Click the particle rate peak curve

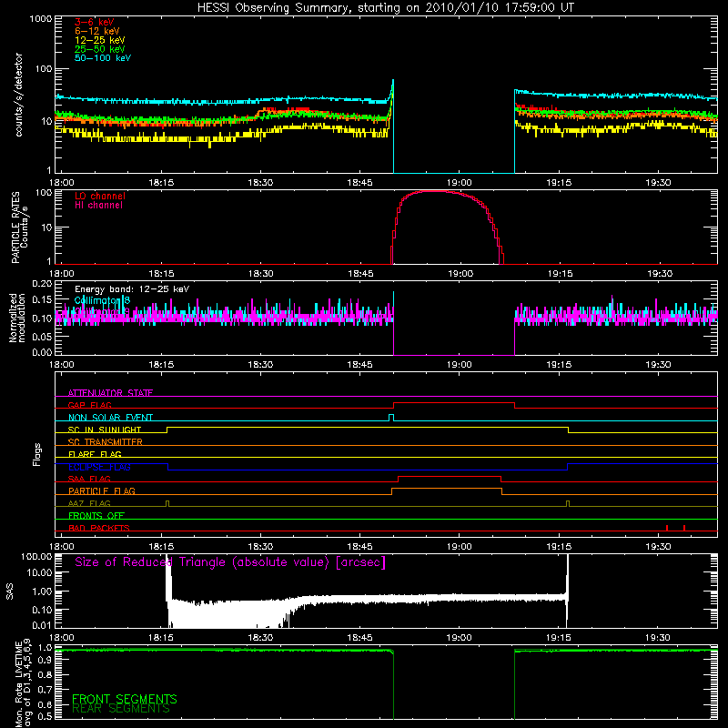click(x=437, y=191)
